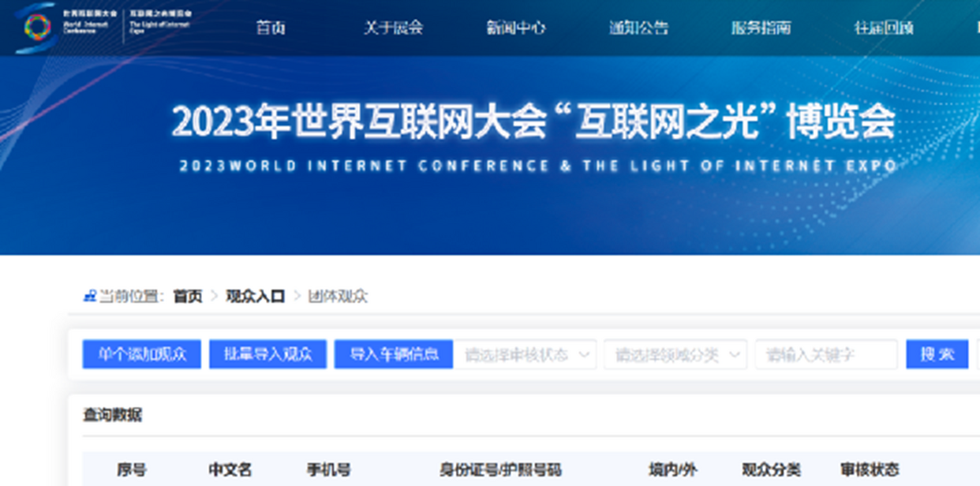Open 新闻中心 from the navigation bar

(x=516, y=28)
